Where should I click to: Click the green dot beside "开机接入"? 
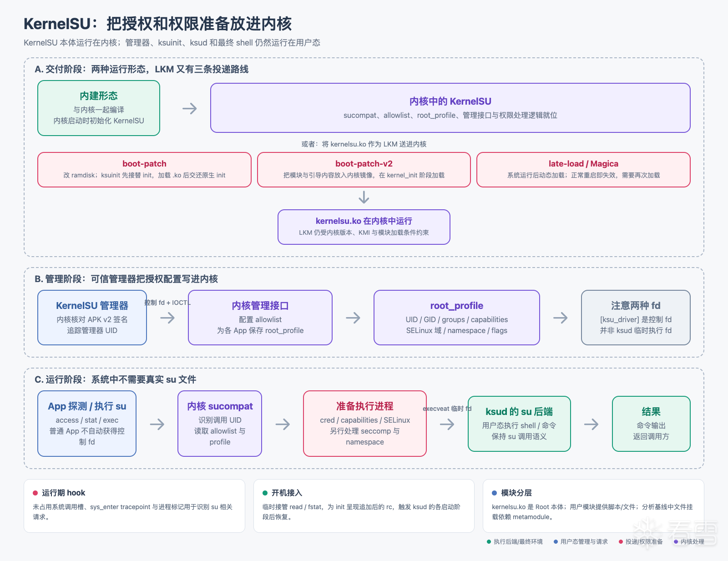pyautogui.click(x=265, y=493)
